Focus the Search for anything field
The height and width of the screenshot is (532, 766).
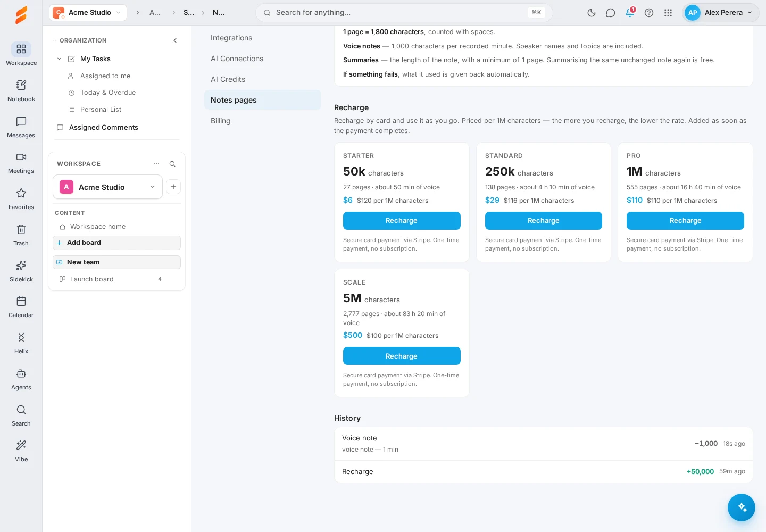(x=404, y=13)
